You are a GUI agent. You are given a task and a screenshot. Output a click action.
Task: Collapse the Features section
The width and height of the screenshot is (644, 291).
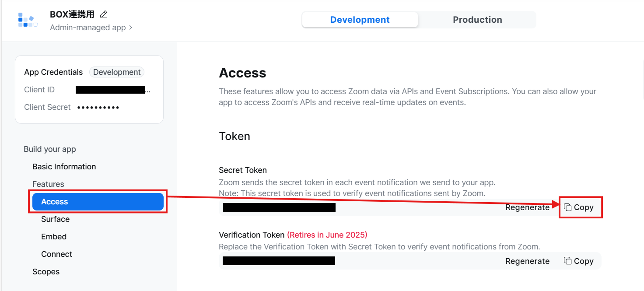[48, 184]
